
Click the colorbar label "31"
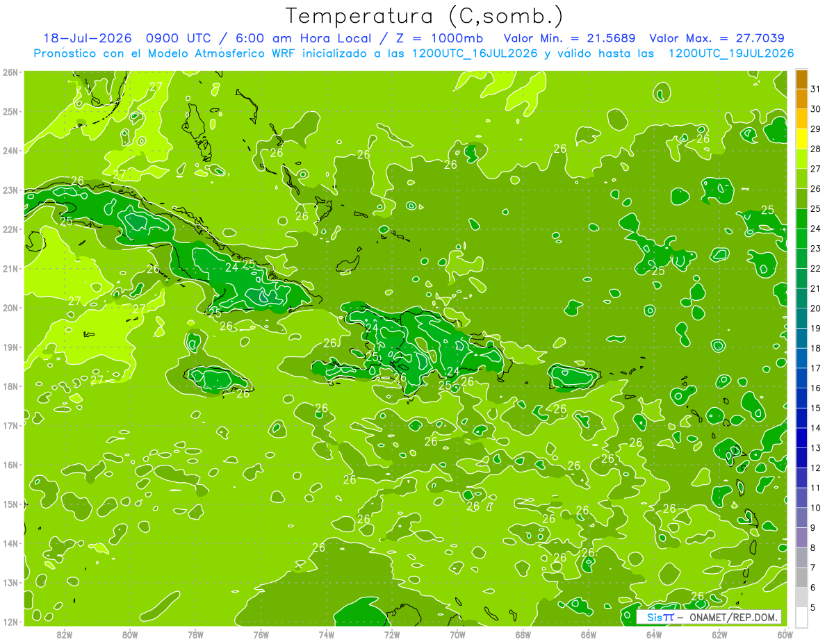click(x=815, y=89)
